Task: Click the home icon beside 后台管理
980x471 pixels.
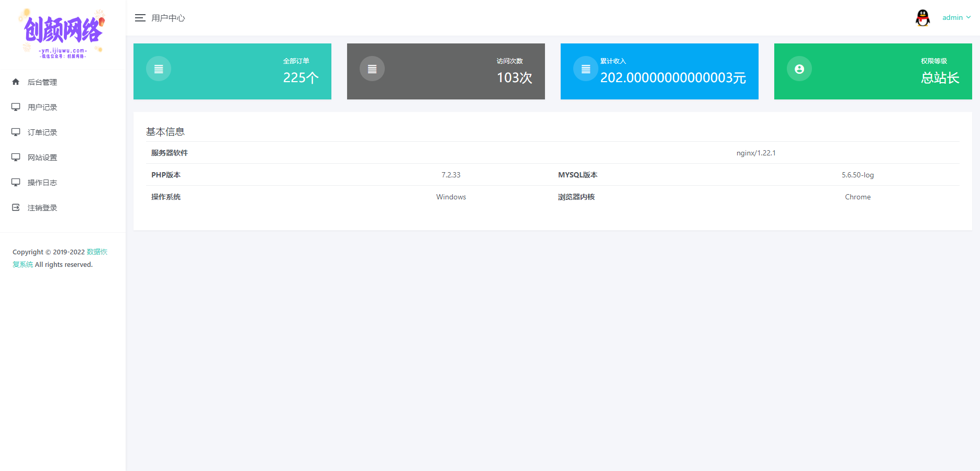Action: pyautogui.click(x=16, y=82)
